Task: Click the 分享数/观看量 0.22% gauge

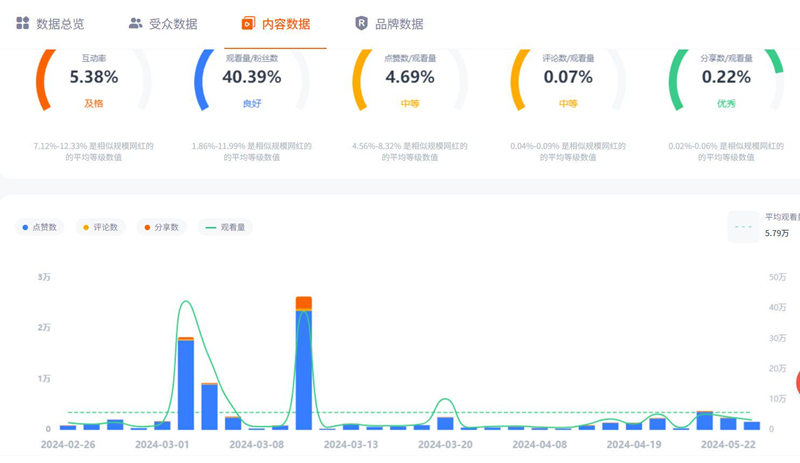Action: point(726,78)
